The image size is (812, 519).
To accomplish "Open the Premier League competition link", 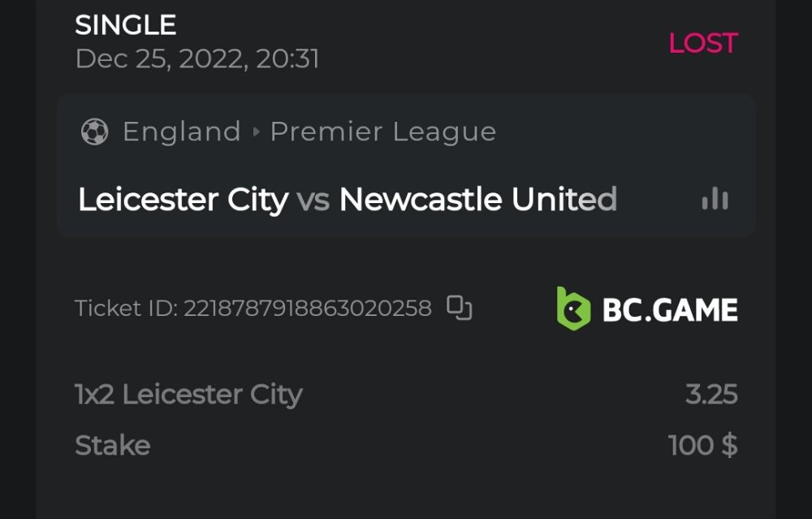I will pos(382,132).
